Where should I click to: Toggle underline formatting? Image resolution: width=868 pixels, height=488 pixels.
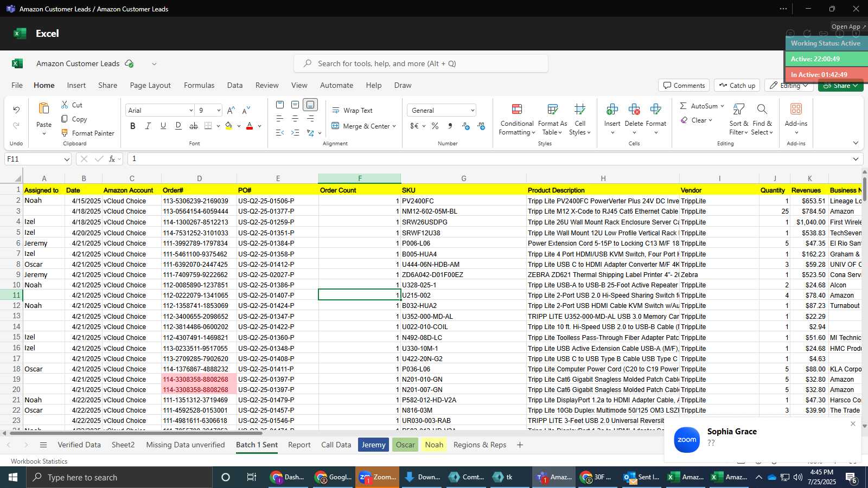[x=163, y=126]
